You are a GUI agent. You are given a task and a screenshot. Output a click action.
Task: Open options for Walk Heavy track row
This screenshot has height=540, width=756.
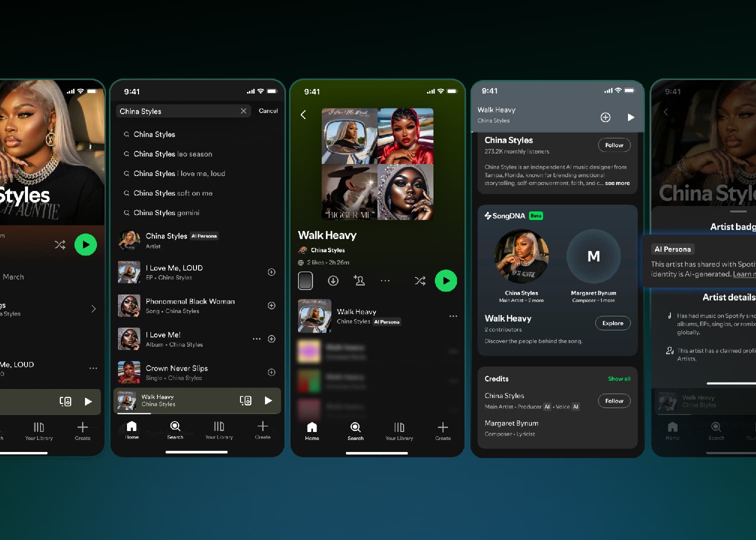[453, 316]
